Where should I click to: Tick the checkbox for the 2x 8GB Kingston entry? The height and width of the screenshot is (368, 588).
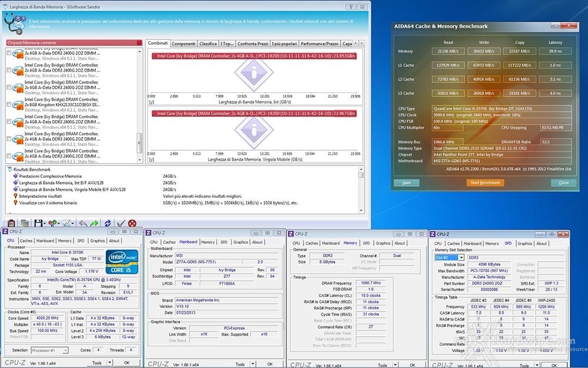9,105
